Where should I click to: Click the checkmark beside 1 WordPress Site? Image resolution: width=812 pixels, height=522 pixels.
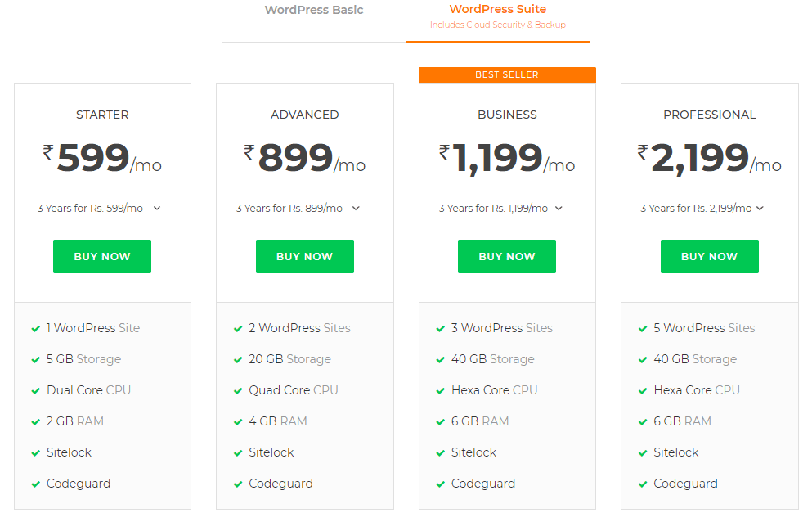pos(35,327)
